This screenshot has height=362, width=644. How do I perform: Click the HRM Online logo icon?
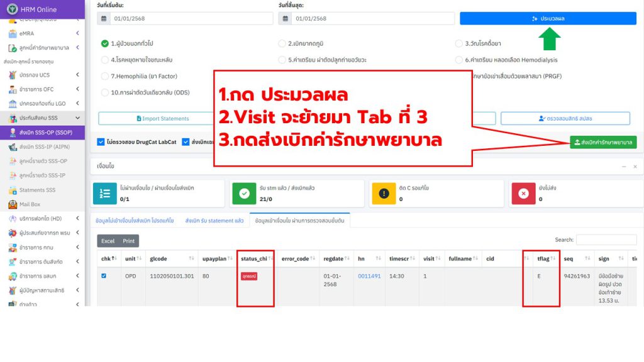[13, 9]
